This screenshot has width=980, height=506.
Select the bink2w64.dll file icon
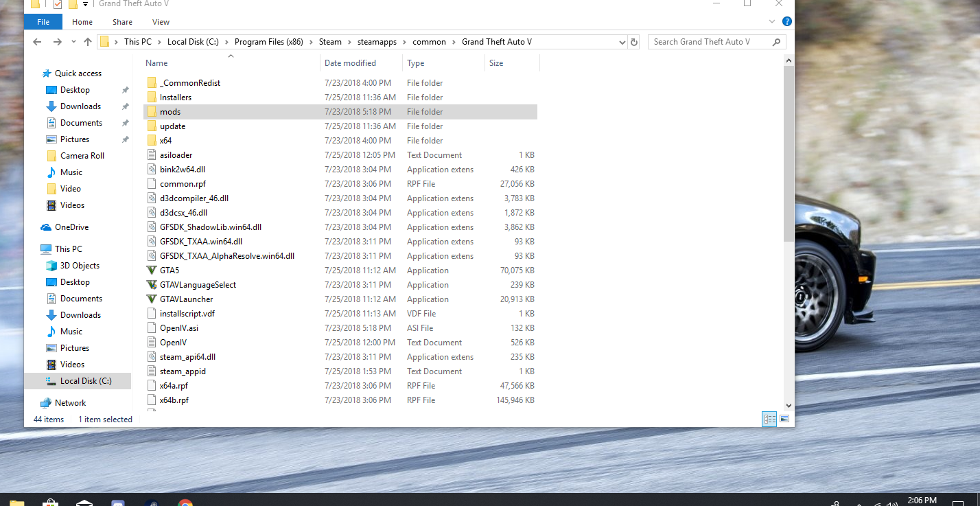coord(152,170)
